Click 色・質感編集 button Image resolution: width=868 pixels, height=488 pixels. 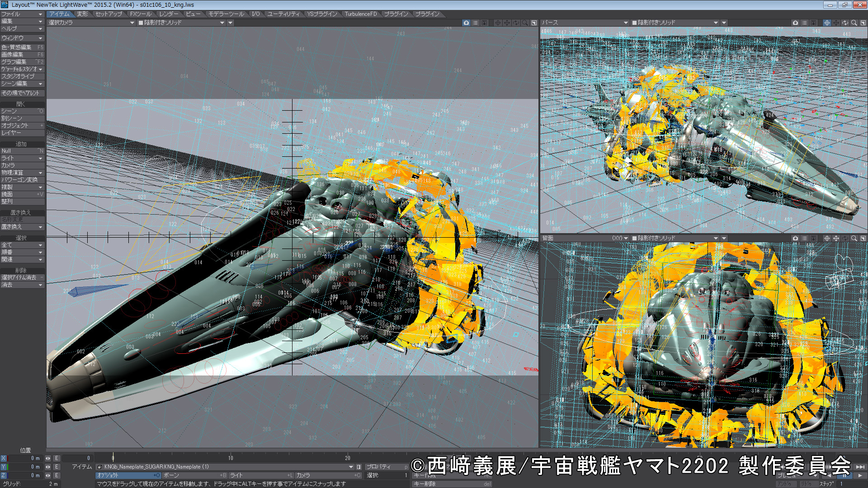pyautogui.click(x=22, y=47)
